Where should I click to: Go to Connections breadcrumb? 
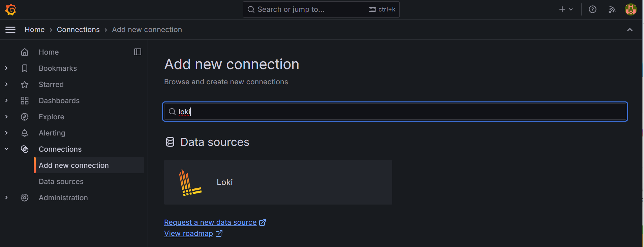point(78,30)
